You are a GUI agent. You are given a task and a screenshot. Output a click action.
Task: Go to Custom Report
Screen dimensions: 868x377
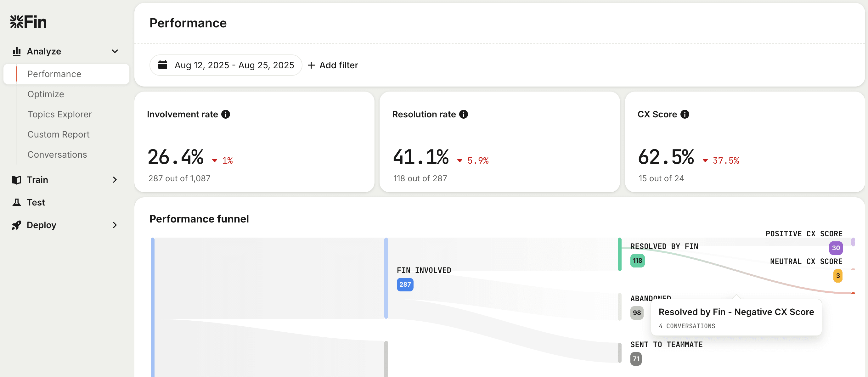click(58, 134)
